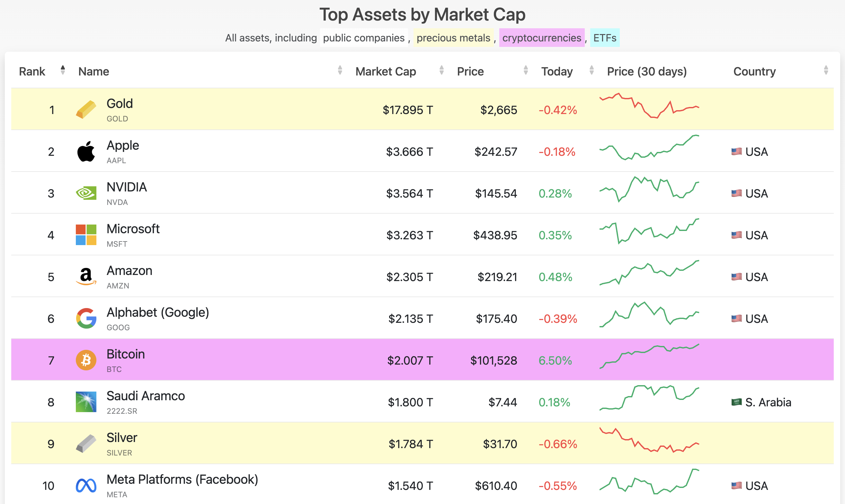This screenshot has width=845, height=504.
Task: Select the Meta infinity logo in row 10
Action: click(86, 485)
